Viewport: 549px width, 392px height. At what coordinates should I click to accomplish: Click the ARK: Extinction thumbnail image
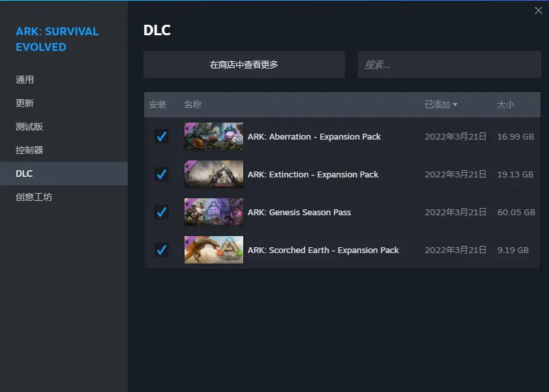coord(214,174)
